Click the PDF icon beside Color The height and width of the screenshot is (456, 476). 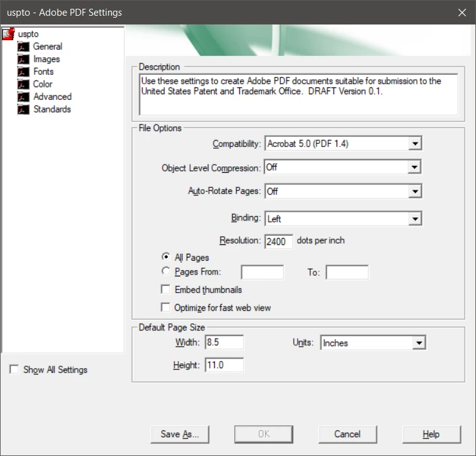pyautogui.click(x=23, y=84)
